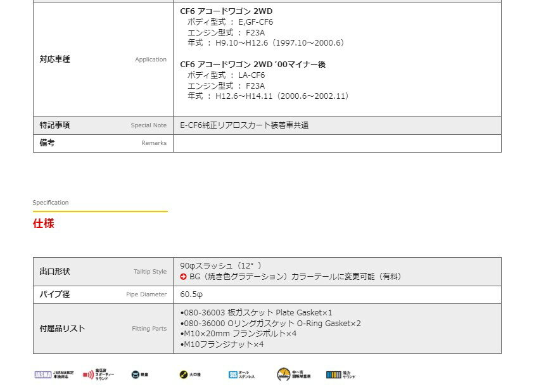Click the red arrow icon beside BG option
This screenshot has height=392, width=534.
tap(184, 277)
